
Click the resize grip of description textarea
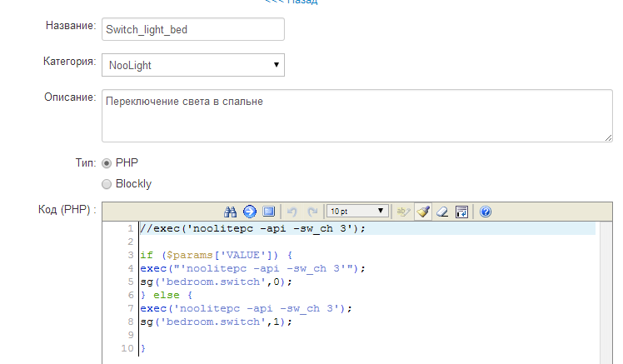[608, 137]
